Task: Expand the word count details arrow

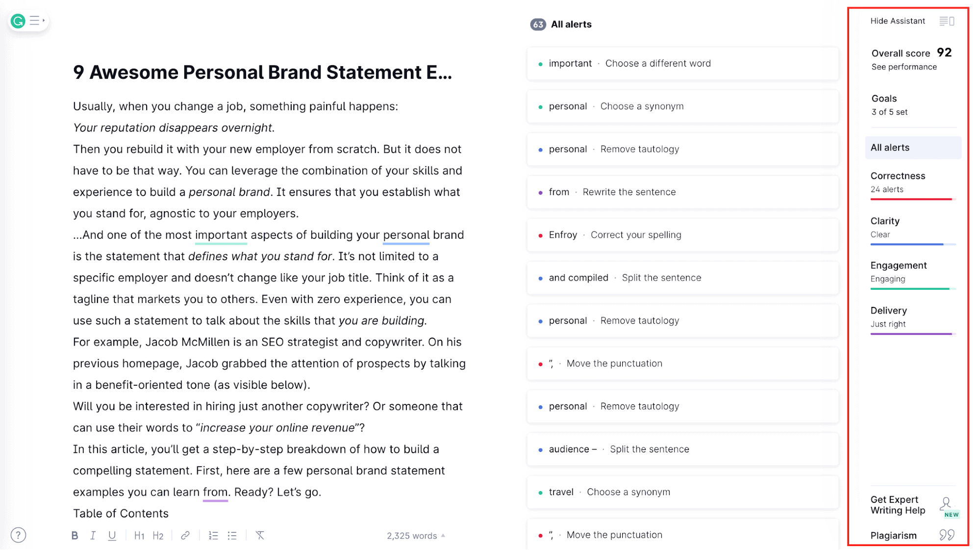Action: click(x=443, y=535)
